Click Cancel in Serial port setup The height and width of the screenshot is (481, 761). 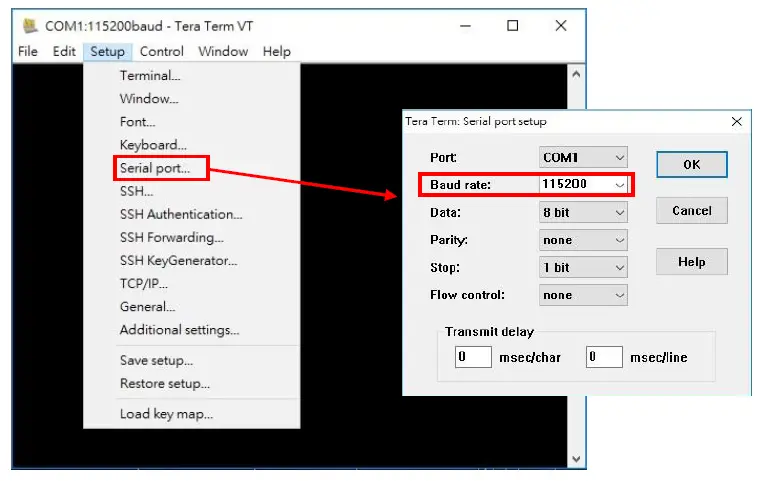pyautogui.click(x=692, y=211)
